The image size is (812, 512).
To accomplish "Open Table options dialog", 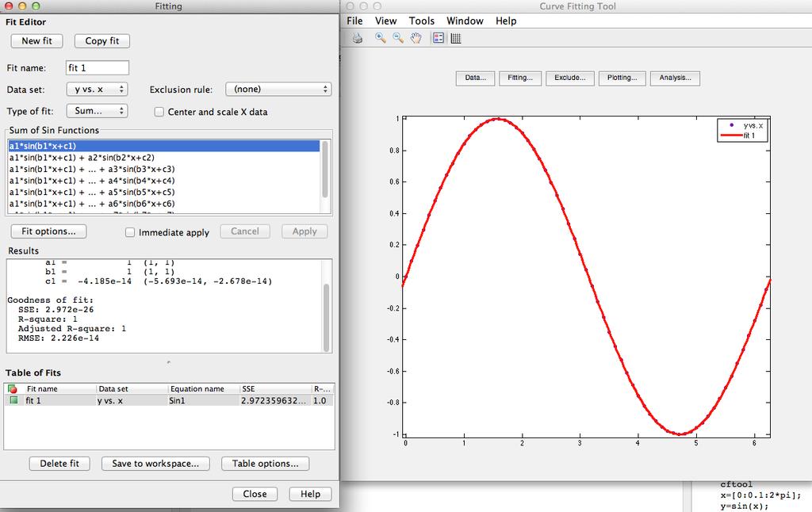I will point(265,464).
